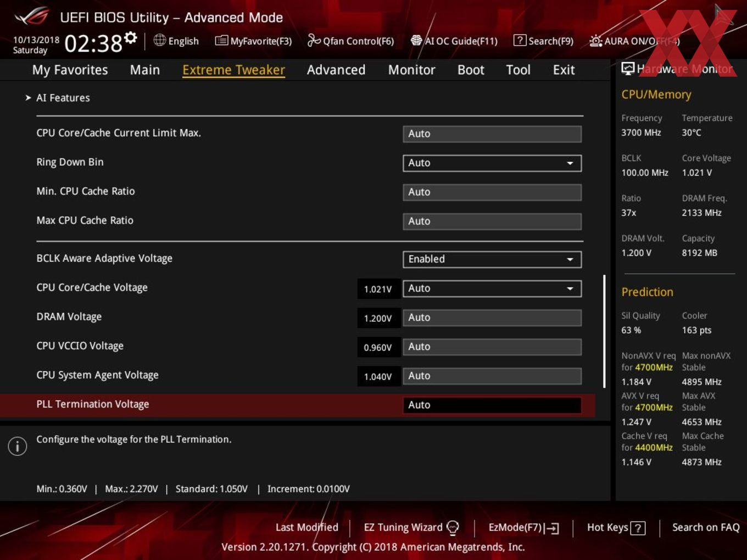Click the Prediction section heading

647,292
